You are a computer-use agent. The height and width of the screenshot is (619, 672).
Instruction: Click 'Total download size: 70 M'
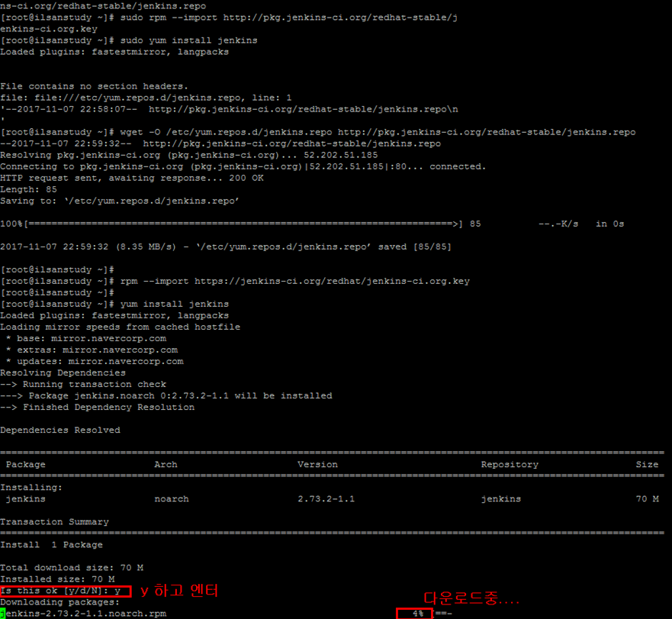72,568
